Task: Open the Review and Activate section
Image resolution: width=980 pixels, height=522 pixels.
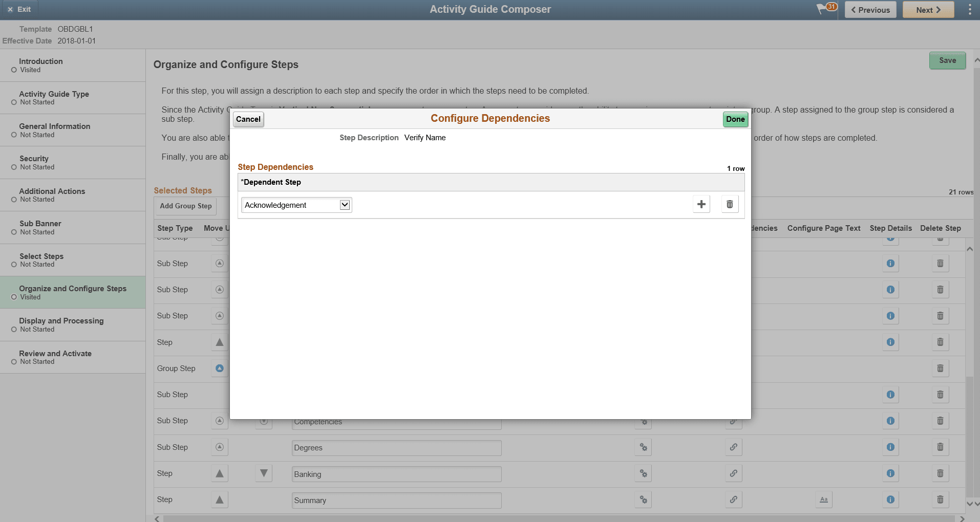Action: tap(55, 357)
